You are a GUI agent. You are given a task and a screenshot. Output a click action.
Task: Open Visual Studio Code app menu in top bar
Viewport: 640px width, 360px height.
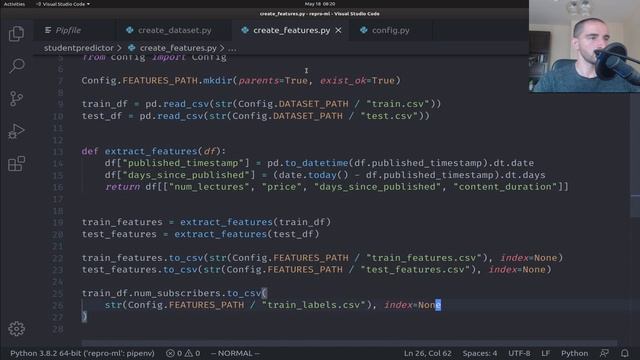pyautogui.click(x=63, y=4)
